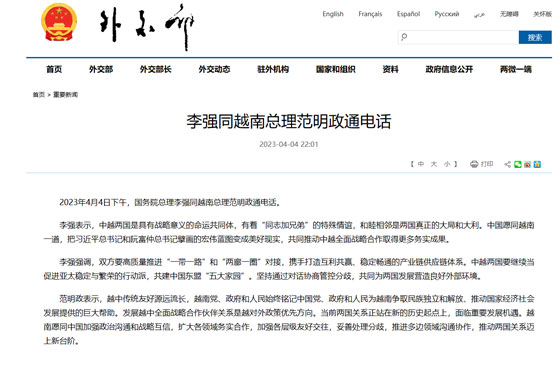Open the 外交部长 navigation menu item
560x380 pixels.
[x=156, y=69]
